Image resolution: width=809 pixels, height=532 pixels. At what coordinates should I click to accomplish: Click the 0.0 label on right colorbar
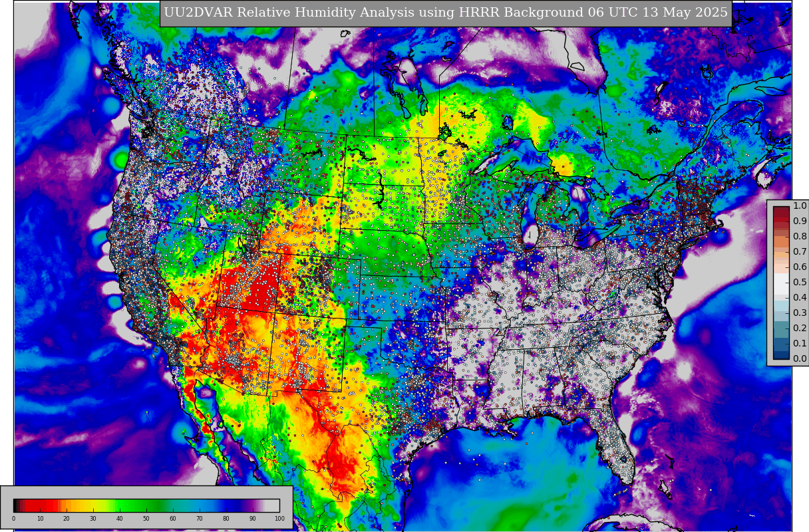(x=800, y=359)
